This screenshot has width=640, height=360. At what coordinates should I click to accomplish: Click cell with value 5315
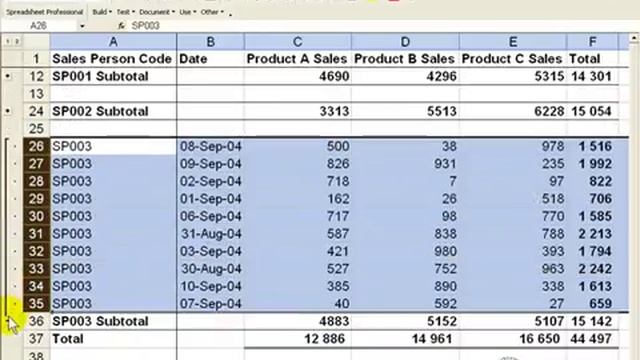pyautogui.click(x=513, y=76)
